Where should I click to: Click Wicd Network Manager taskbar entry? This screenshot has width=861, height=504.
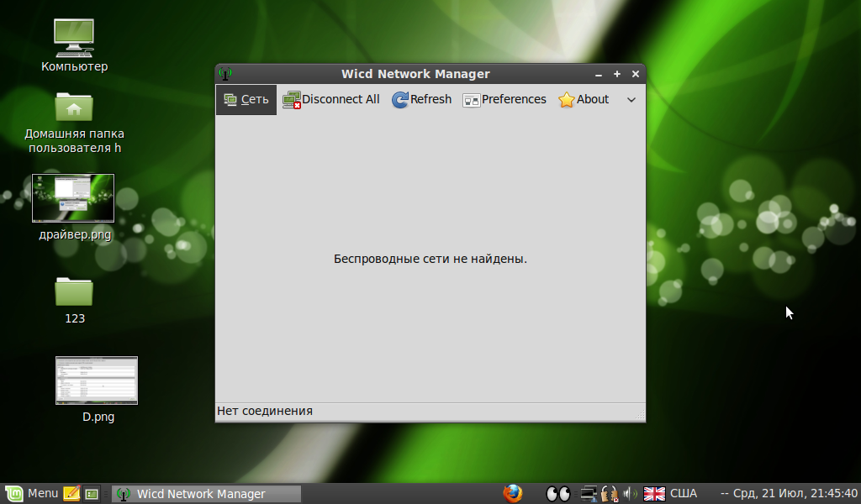207,494
